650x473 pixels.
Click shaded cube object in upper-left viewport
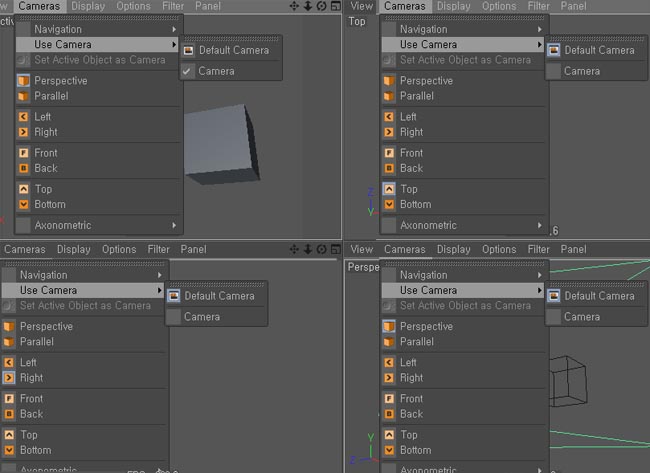pos(221,143)
